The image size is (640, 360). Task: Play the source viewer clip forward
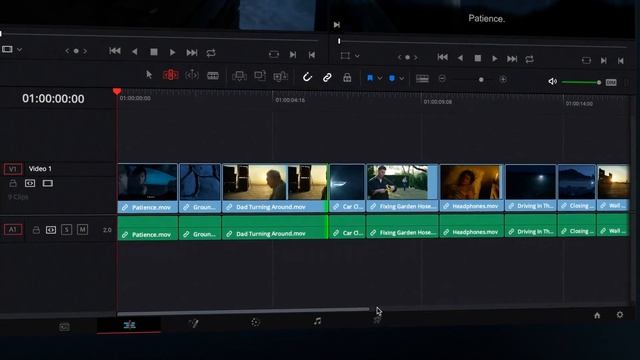(x=172, y=52)
